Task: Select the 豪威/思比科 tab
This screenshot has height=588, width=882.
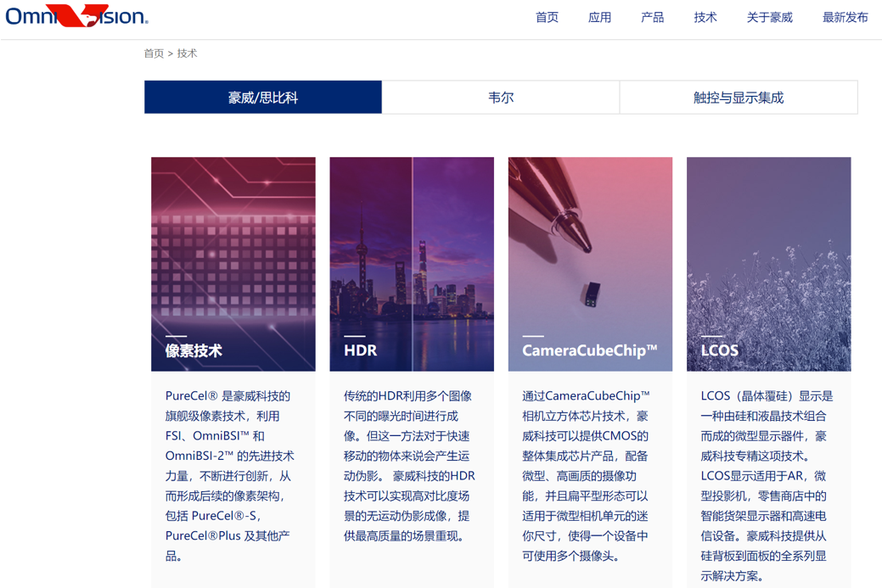Action: coord(262,98)
